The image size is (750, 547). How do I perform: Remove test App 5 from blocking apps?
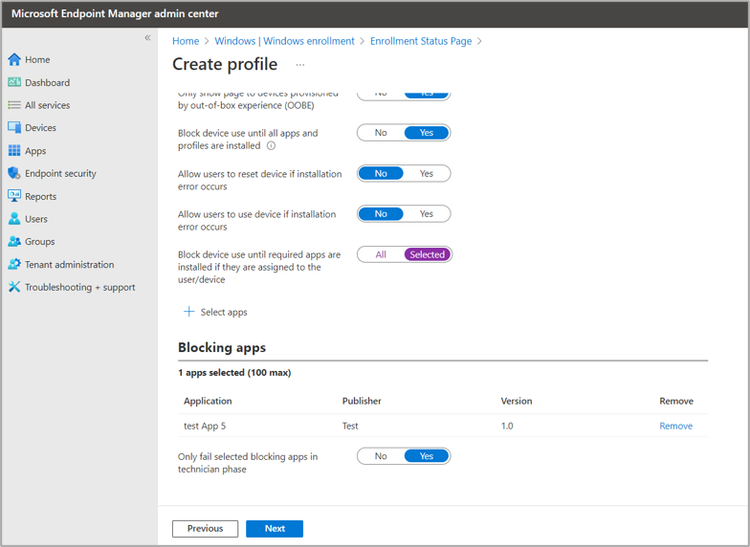(x=676, y=426)
